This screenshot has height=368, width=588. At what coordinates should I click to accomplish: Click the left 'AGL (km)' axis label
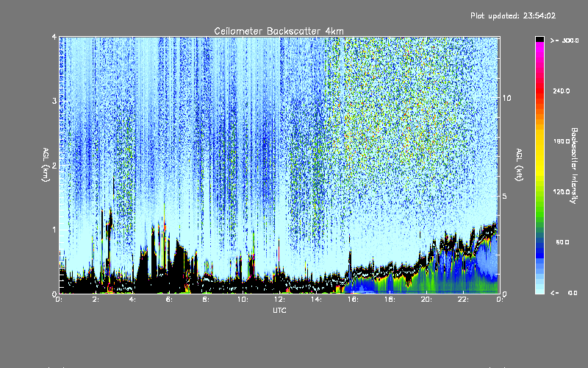[x=46, y=165]
